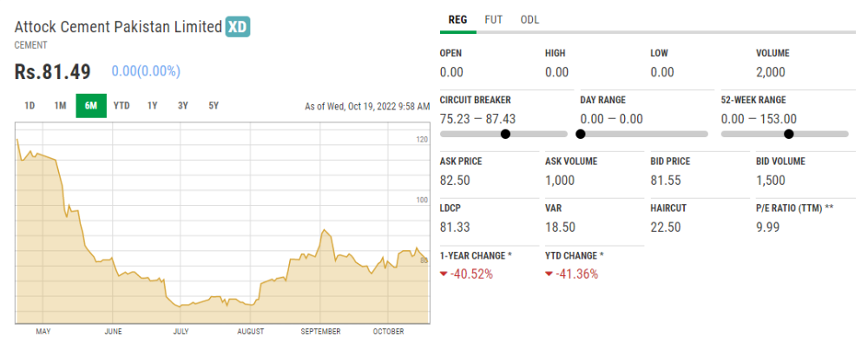Viewport: 868px width, 343px height.
Task: Click the MAY label on chart axis
Action: [43, 332]
